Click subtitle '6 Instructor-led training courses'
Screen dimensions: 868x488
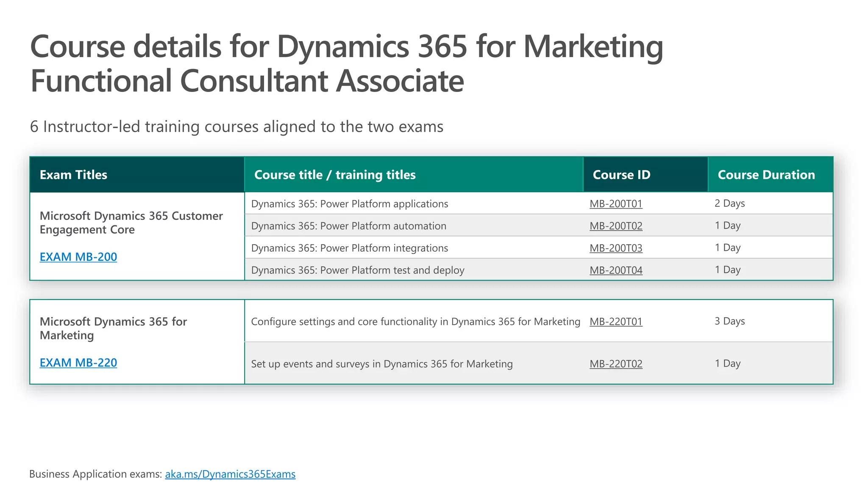click(x=236, y=127)
